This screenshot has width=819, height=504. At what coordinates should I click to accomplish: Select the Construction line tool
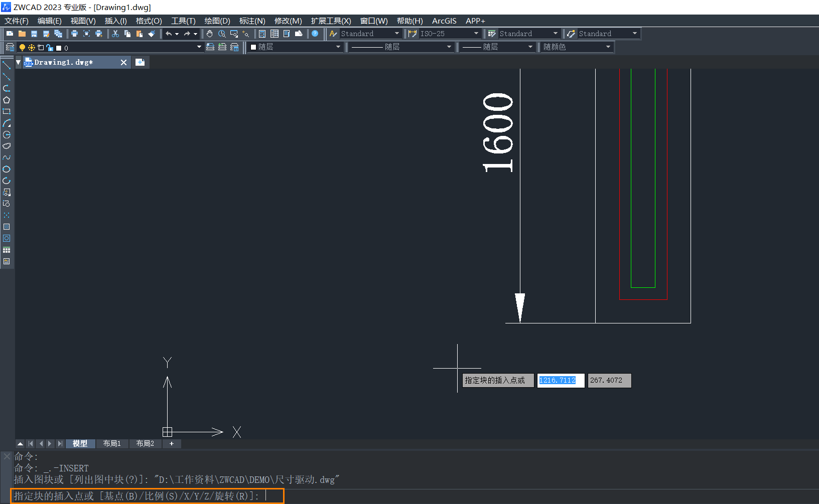[x=7, y=77]
